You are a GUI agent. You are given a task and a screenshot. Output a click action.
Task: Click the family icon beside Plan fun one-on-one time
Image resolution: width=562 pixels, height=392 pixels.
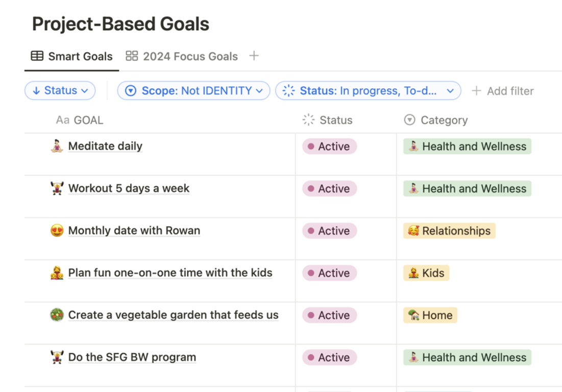click(x=57, y=273)
